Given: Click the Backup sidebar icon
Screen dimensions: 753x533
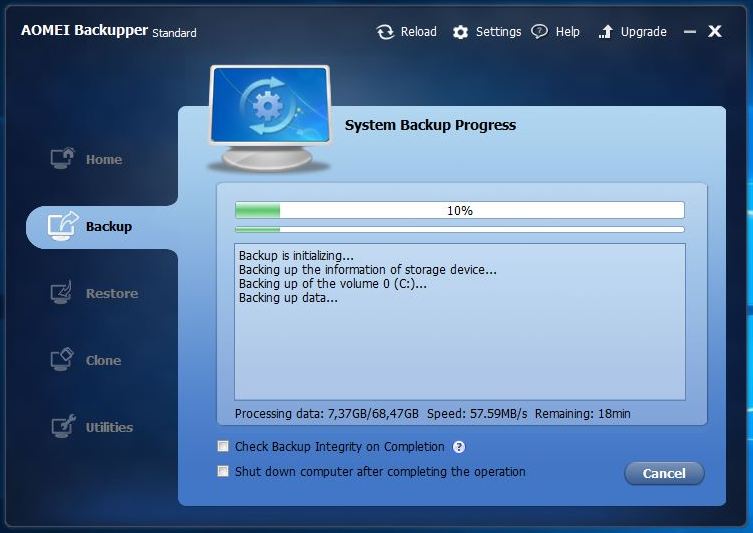Looking at the screenshot, I should (62, 226).
